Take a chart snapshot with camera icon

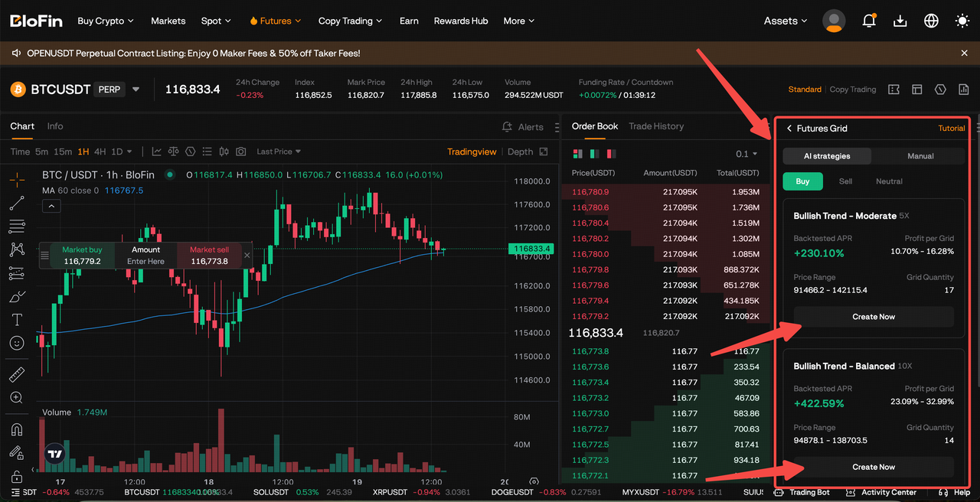tap(241, 152)
